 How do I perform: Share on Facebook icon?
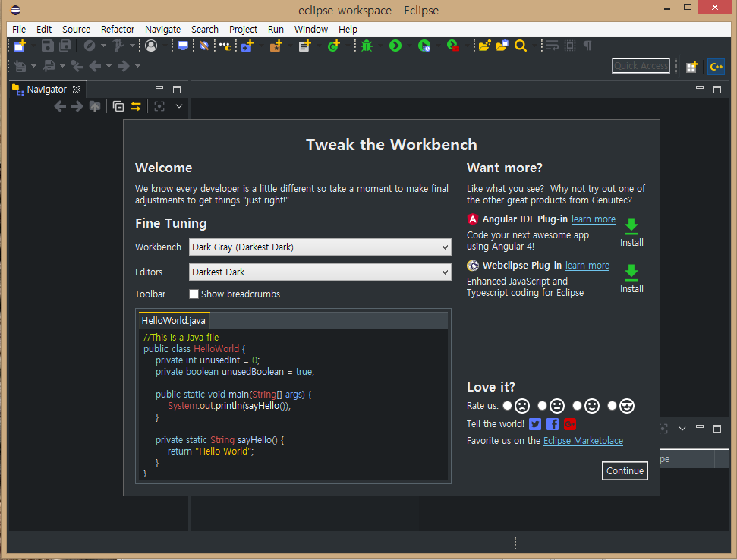tap(553, 424)
